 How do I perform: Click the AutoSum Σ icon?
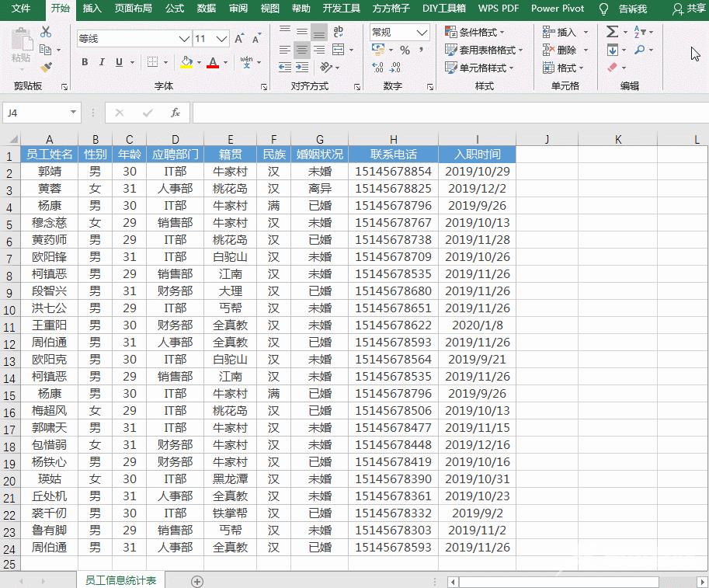613,32
